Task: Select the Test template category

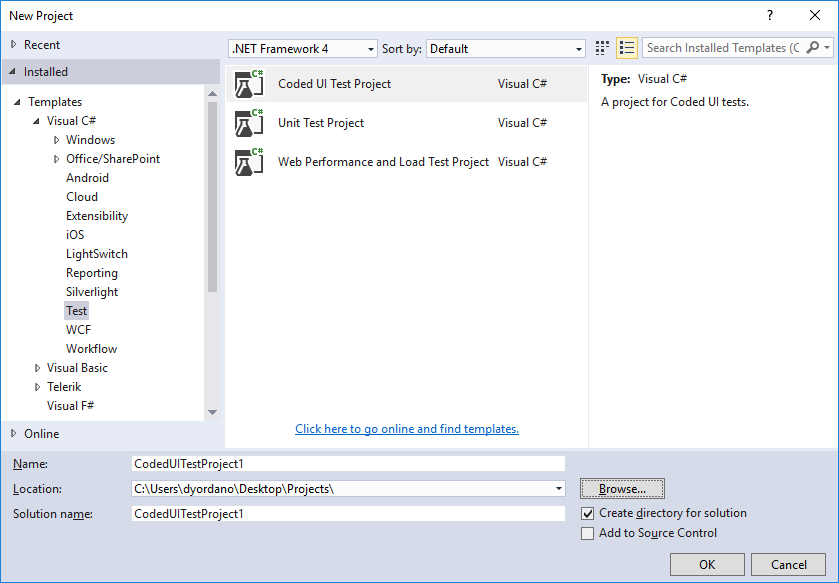Action: [76, 311]
